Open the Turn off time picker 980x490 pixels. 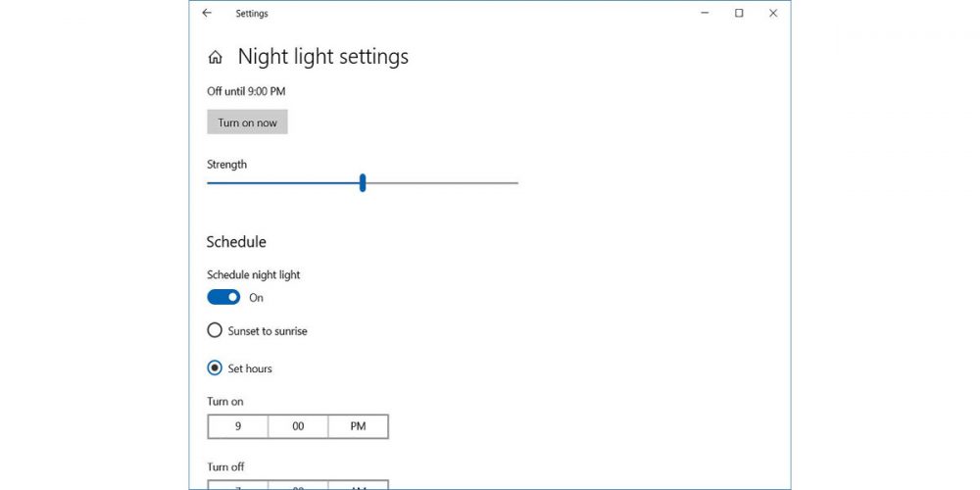coord(298,483)
